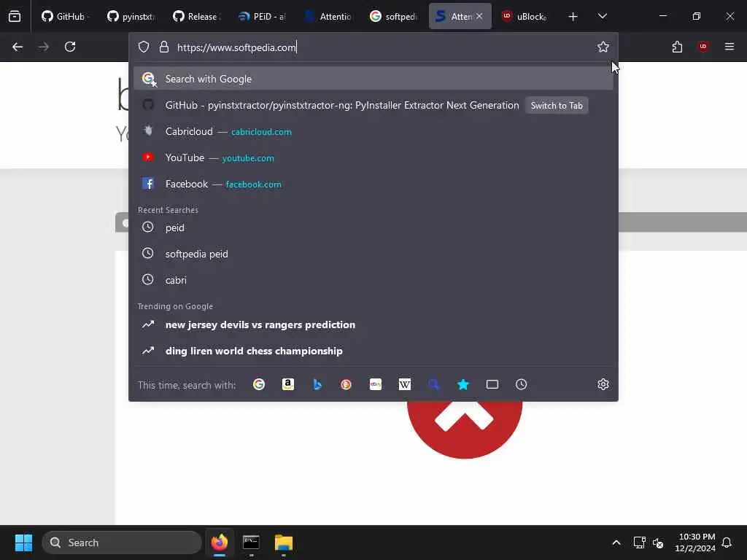Click the taskbar Search box

pos(122,542)
